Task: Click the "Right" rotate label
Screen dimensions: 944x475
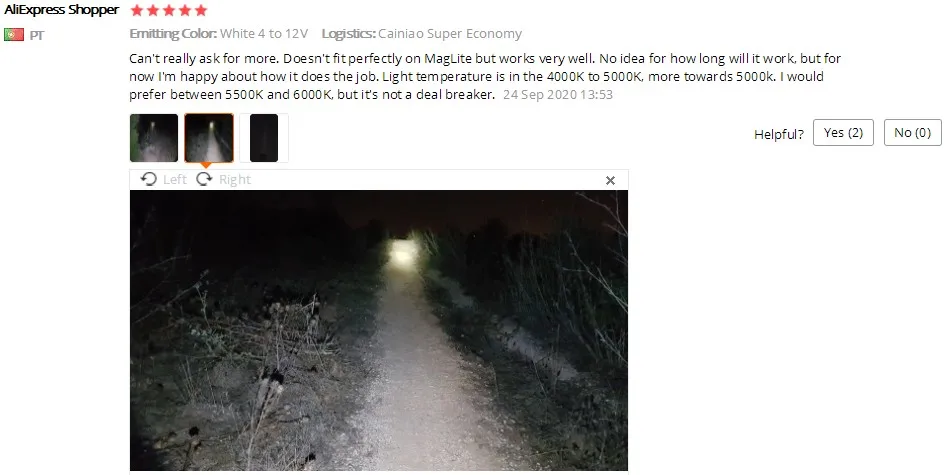Action: tap(235, 179)
